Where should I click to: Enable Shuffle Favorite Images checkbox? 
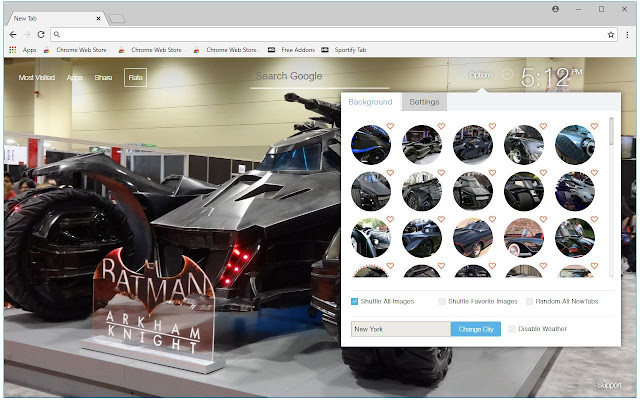(x=442, y=302)
